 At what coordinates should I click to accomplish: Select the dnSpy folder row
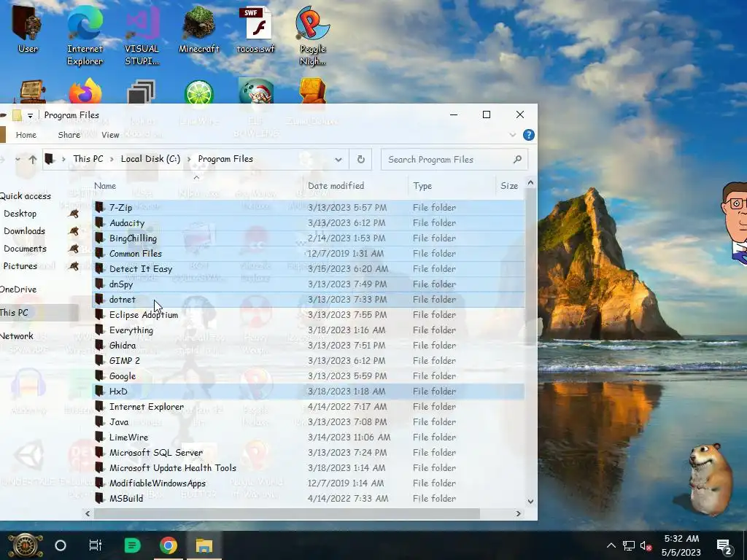tap(309, 284)
